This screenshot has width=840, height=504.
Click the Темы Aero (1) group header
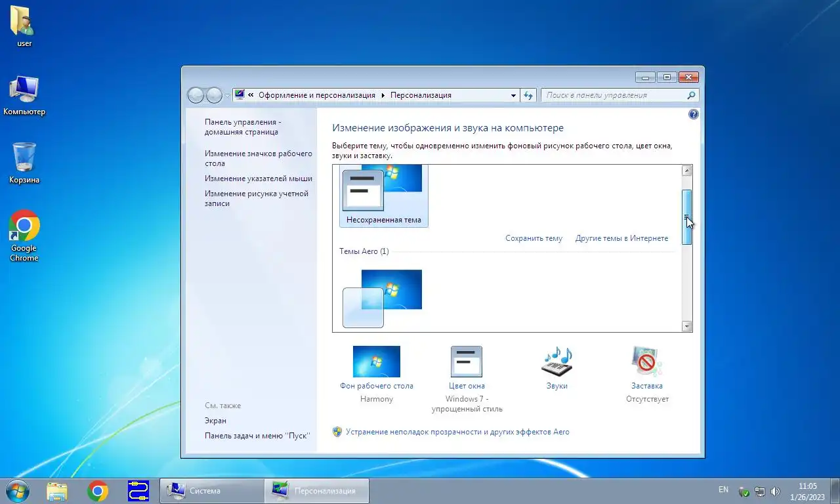point(364,251)
